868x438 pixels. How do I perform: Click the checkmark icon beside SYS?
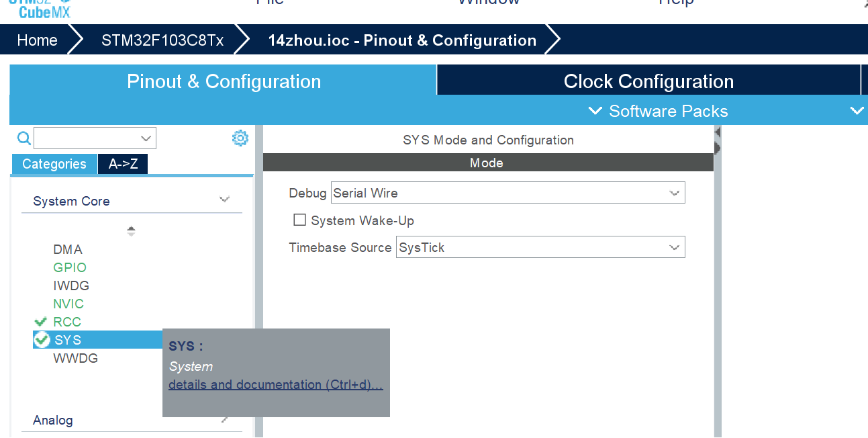click(42, 340)
